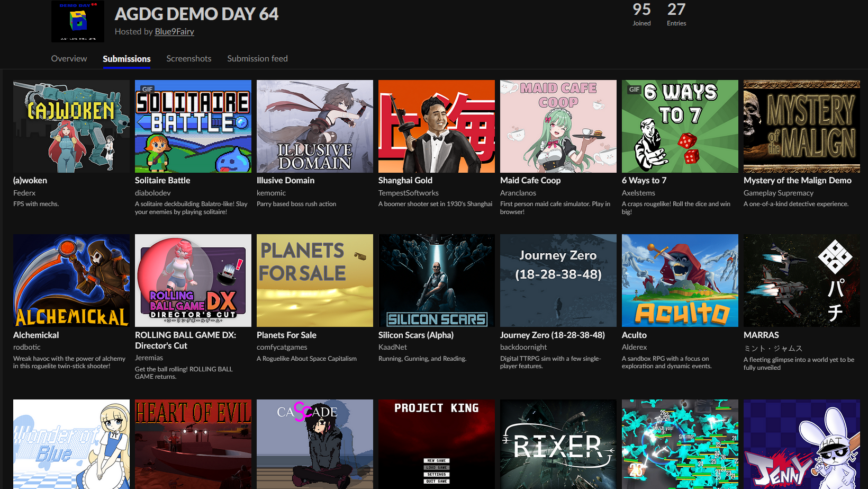Select the Submissions tab

126,59
